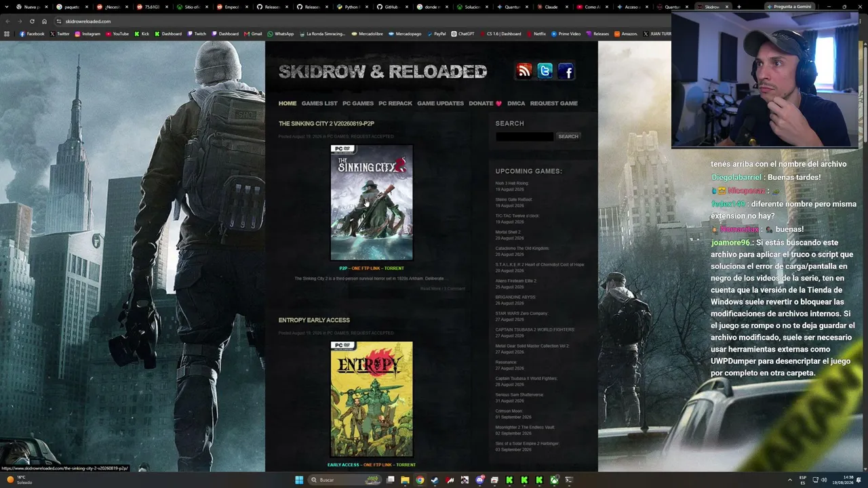The image size is (868, 488).
Task: Show hidden system tray icons chevron
Action: 789,480
